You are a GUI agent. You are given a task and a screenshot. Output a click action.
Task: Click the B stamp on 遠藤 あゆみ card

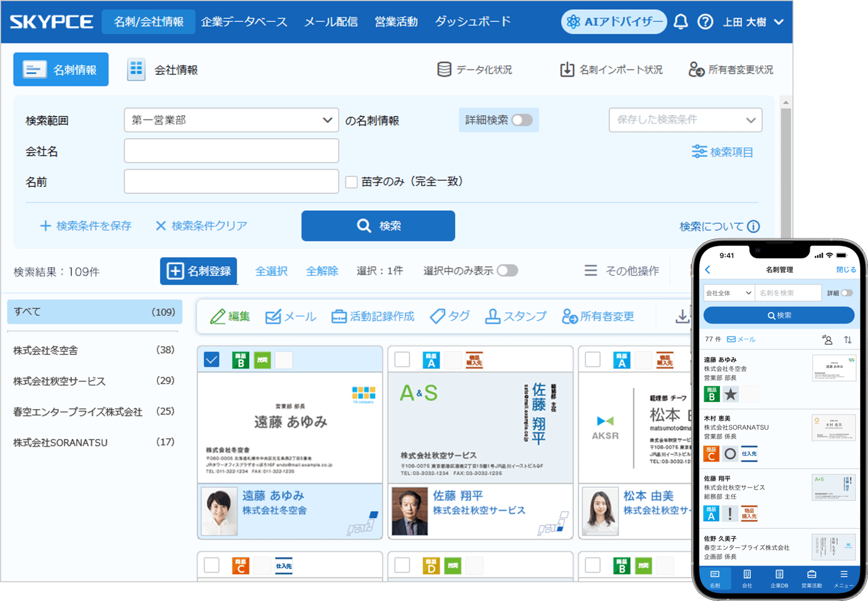click(x=241, y=360)
